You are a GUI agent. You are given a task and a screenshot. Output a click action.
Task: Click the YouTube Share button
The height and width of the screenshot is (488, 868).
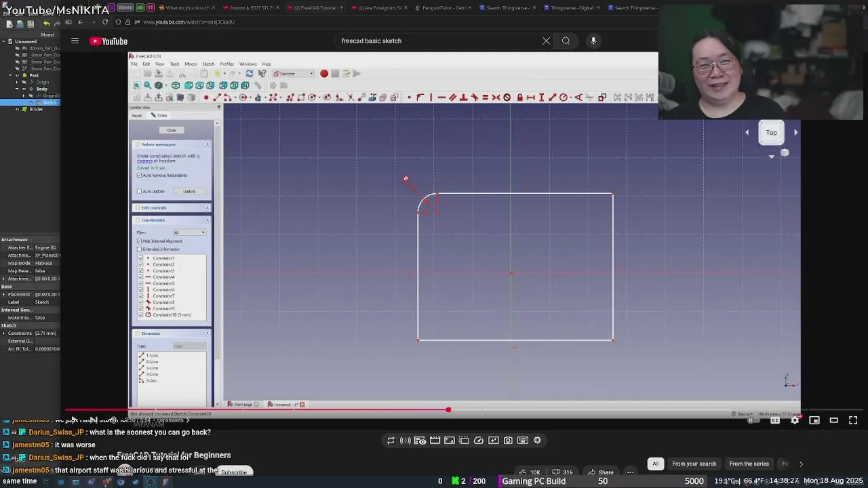pyautogui.click(x=601, y=472)
